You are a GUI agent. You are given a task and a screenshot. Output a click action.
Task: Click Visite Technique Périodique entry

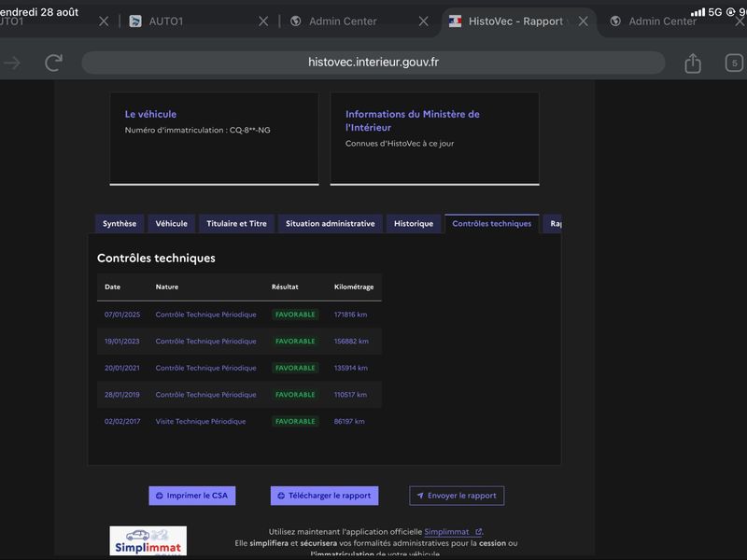[x=201, y=421]
